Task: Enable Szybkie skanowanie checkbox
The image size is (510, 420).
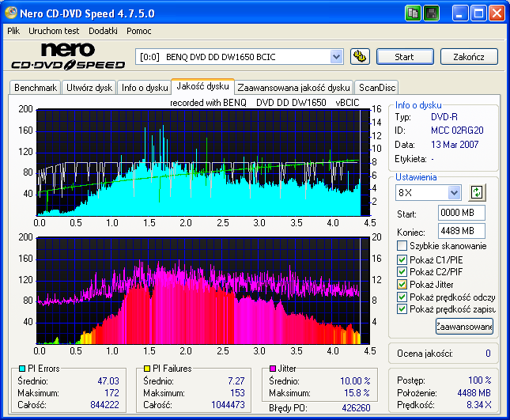Action: pos(402,246)
